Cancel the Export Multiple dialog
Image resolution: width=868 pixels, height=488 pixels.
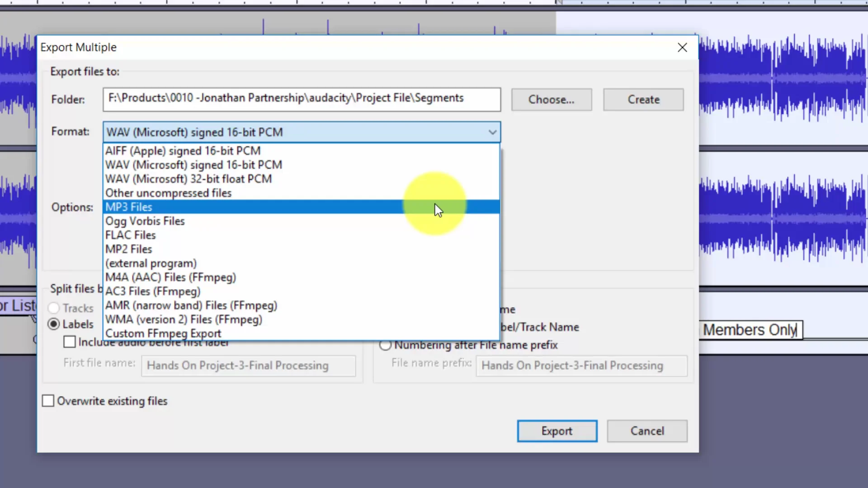click(647, 431)
